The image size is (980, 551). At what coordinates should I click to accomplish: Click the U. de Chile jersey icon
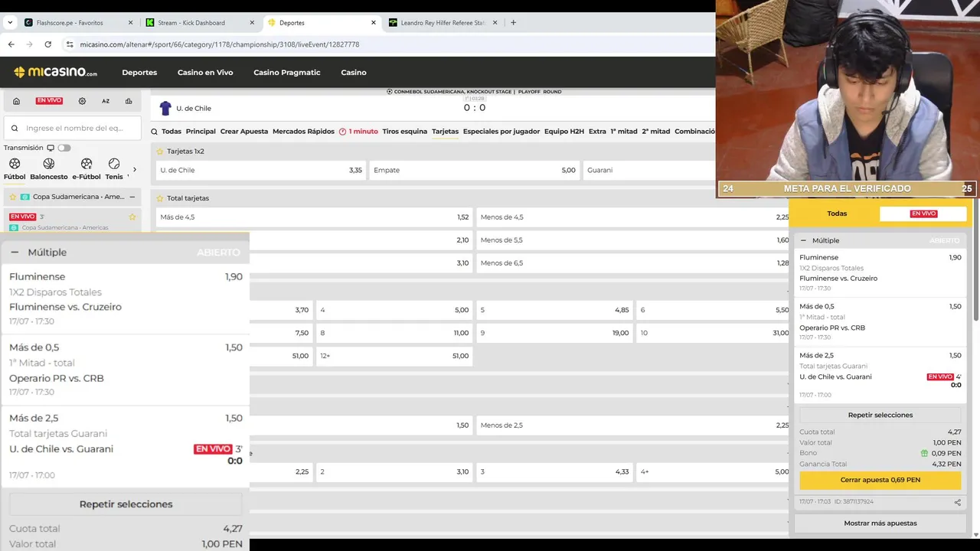coord(165,108)
